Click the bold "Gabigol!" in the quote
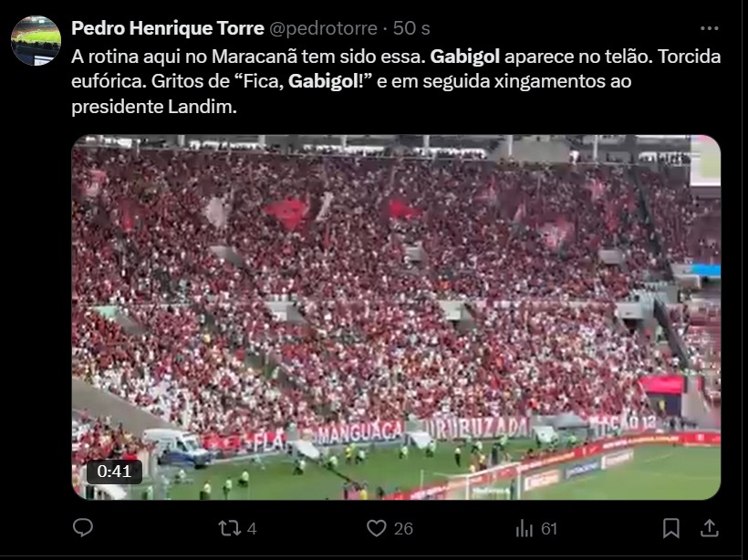The height and width of the screenshot is (560, 748). coord(327,81)
